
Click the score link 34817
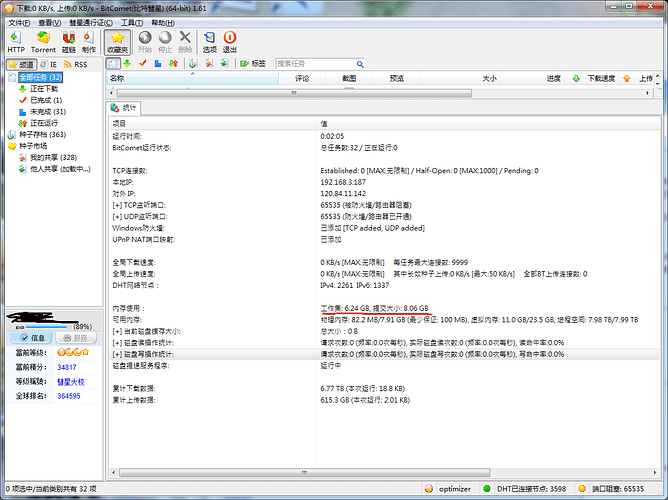pos(67,367)
